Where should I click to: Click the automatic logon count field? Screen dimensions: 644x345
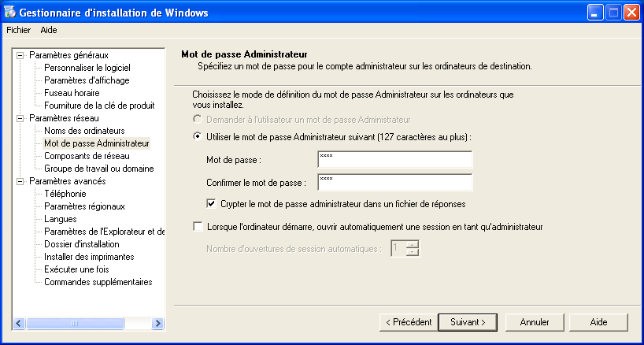pyautogui.click(x=398, y=248)
